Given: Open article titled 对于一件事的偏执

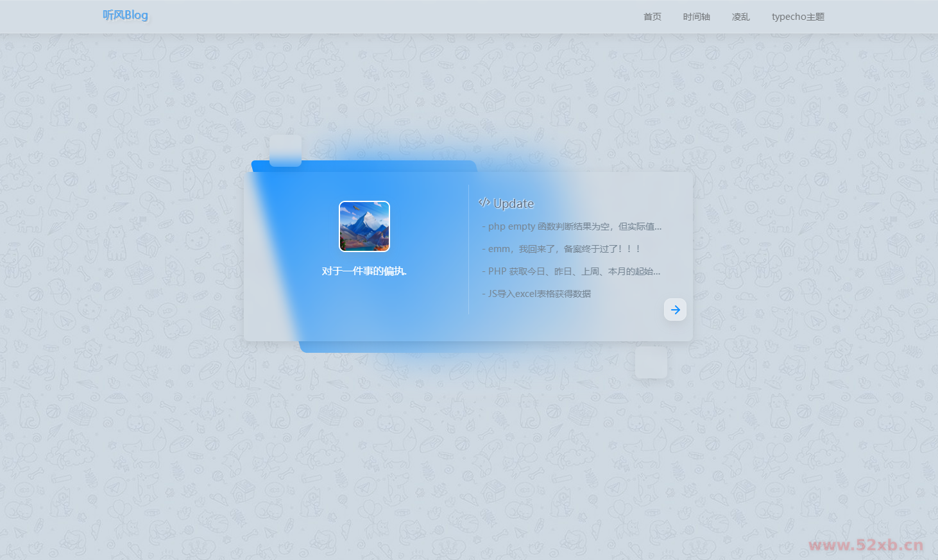Looking at the screenshot, I should [x=364, y=270].
